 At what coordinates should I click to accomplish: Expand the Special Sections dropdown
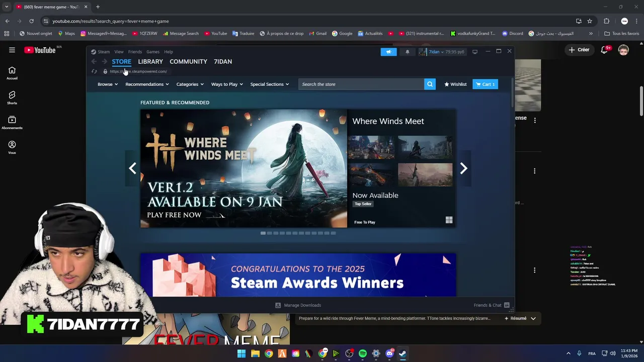click(x=270, y=84)
